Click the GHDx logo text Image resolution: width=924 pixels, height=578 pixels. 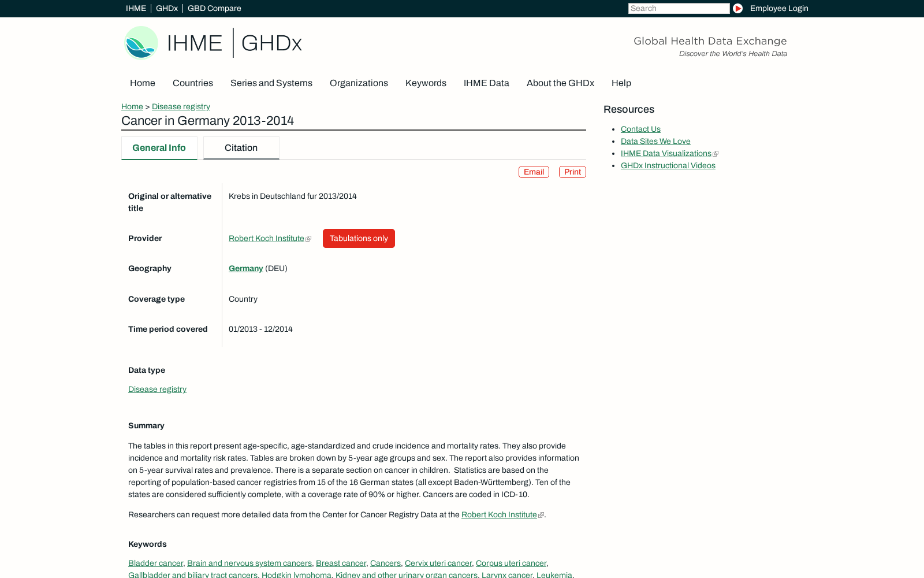271,43
